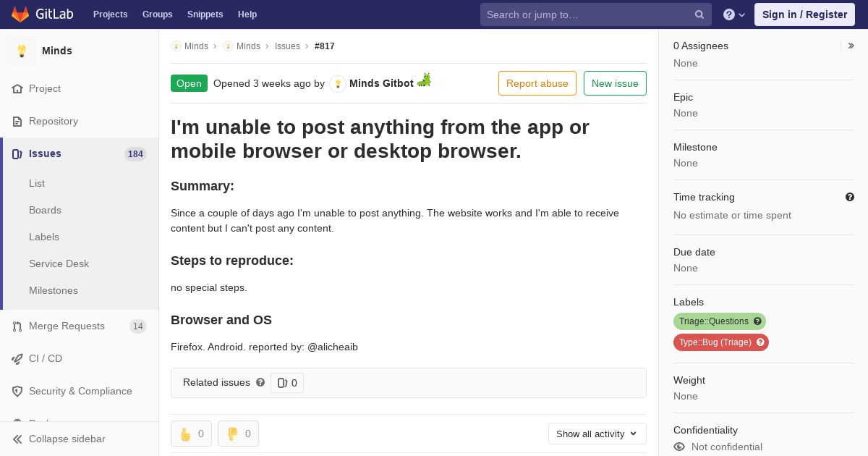Open the Labels submenu item

[x=44, y=237]
